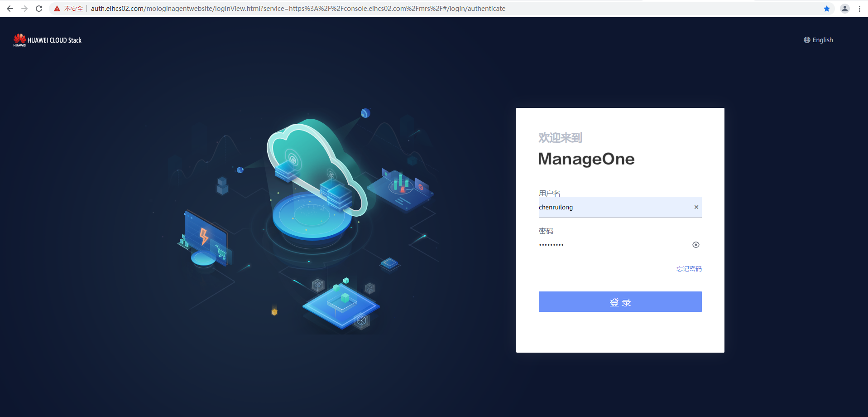868x417 pixels.
Task: Switch language to English
Action: pos(823,40)
